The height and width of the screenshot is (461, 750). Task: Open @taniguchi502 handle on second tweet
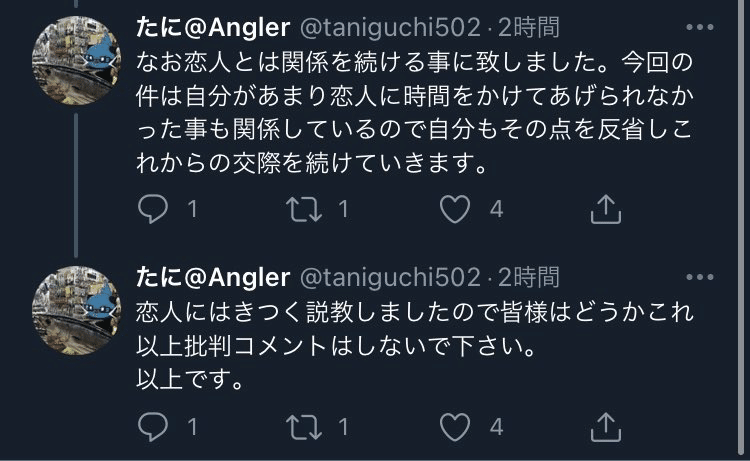click(x=390, y=277)
